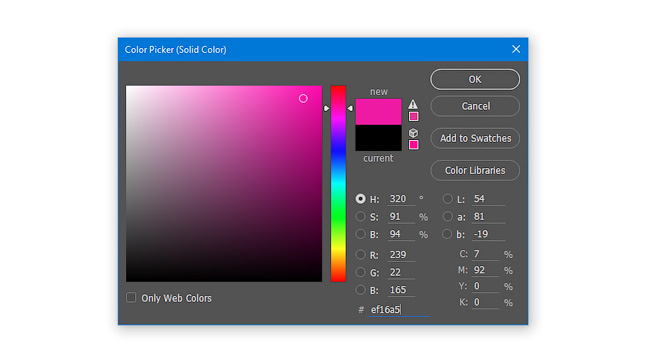Confirm color with the OK button
Image resolution: width=650 pixels, height=362 pixels.
pyautogui.click(x=475, y=79)
